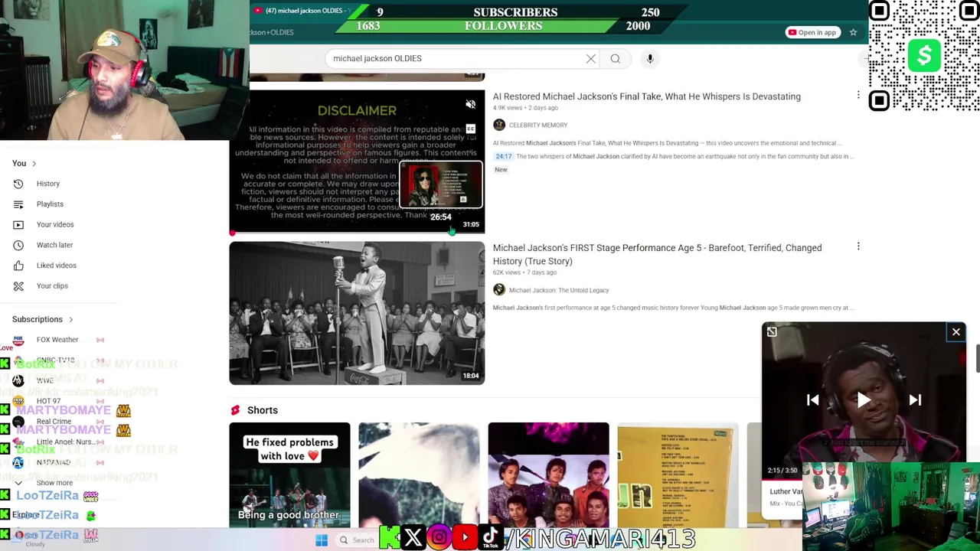Image resolution: width=980 pixels, height=551 pixels.
Task: Unmute the video preview speaker icon
Action: tap(471, 104)
